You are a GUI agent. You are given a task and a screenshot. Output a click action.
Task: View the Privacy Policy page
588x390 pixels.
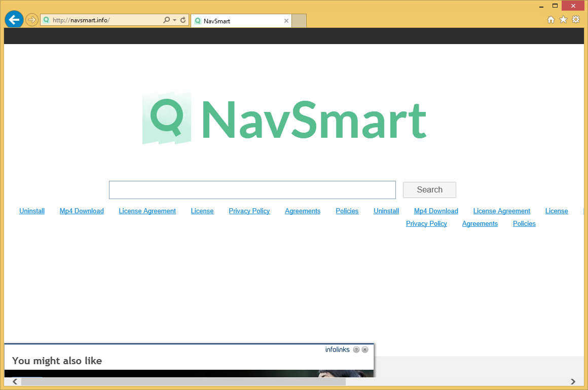(x=249, y=211)
